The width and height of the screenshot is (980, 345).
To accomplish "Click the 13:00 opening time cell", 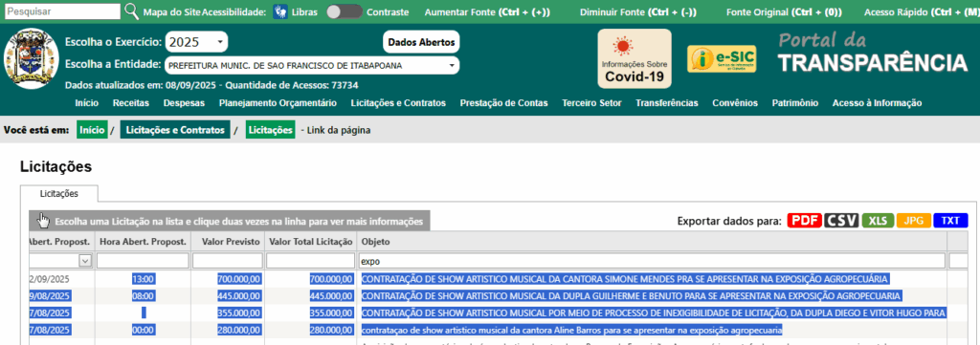I will pos(144,279).
